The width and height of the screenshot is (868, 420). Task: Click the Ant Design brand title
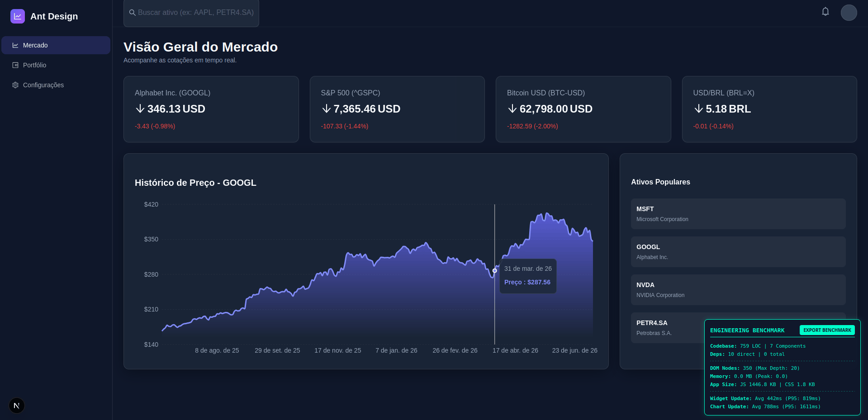click(x=54, y=16)
